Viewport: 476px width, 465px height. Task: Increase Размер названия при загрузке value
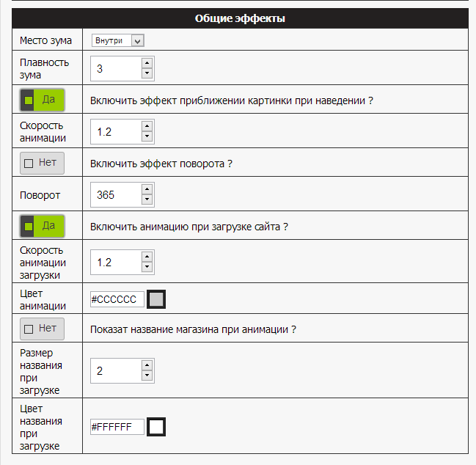(x=147, y=365)
